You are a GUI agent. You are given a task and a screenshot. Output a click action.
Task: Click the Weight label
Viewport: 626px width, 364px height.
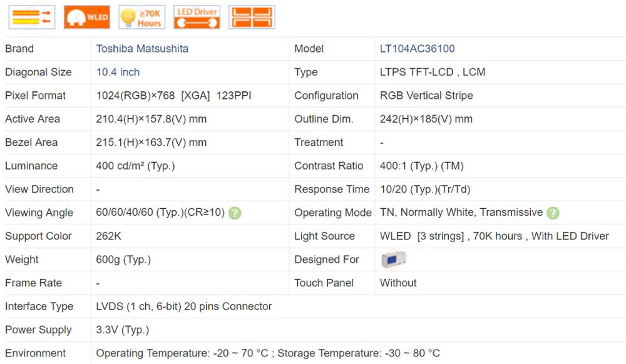point(22,260)
